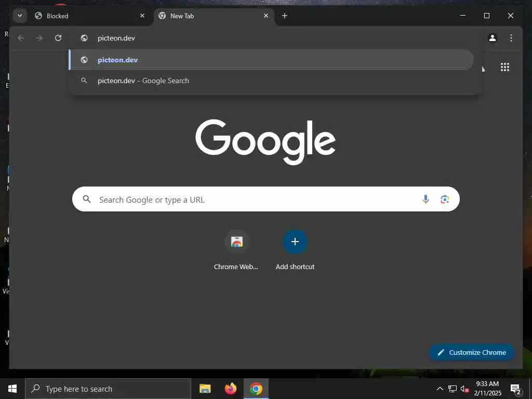Search by image with Google Lens
The image size is (532, 399).
click(x=445, y=199)
